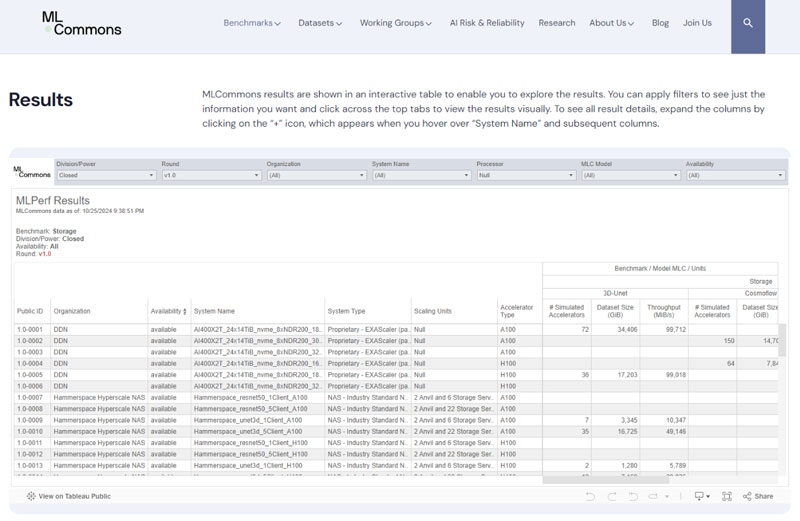Click the Tableau undo icon
The image size is (800, 521).
point(590,496)
